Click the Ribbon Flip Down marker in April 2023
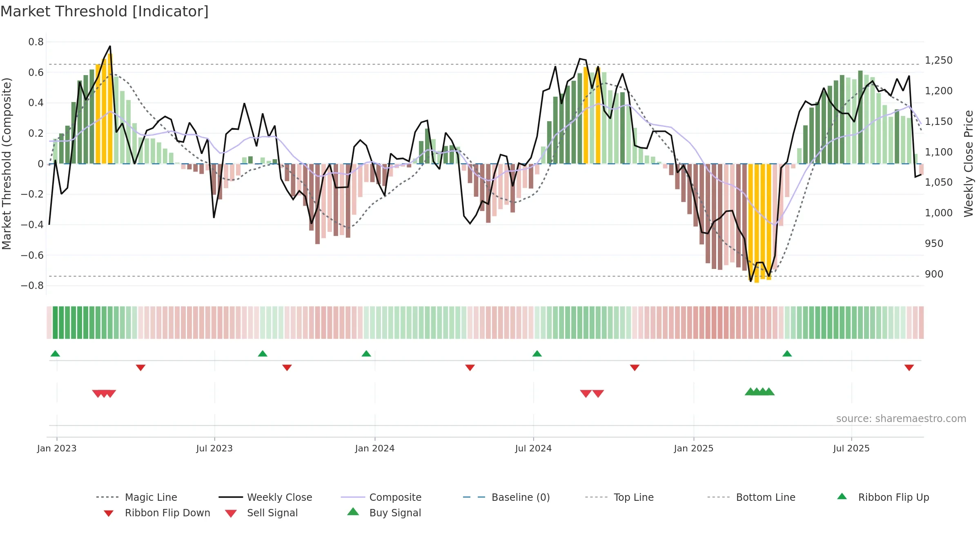 140,368
